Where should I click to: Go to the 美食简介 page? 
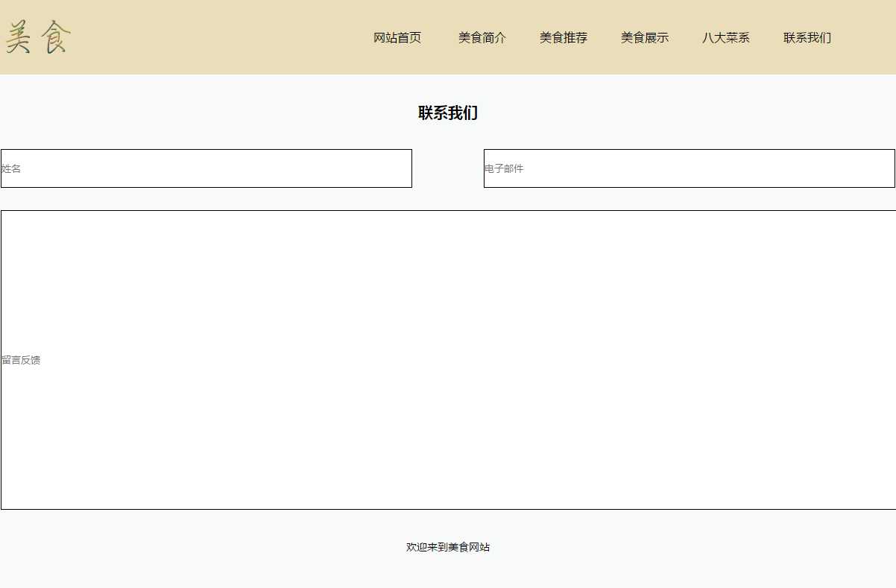click(482, 38)
